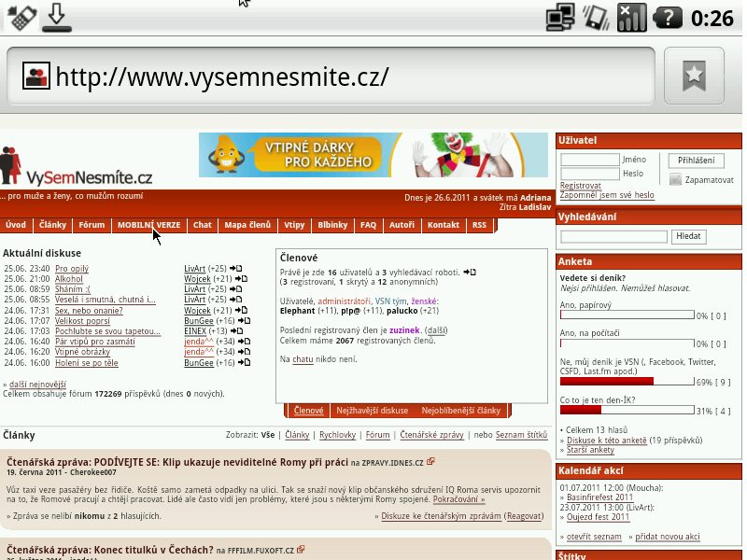
Task: Click přidat novou akci link
Action: [668, 537]
